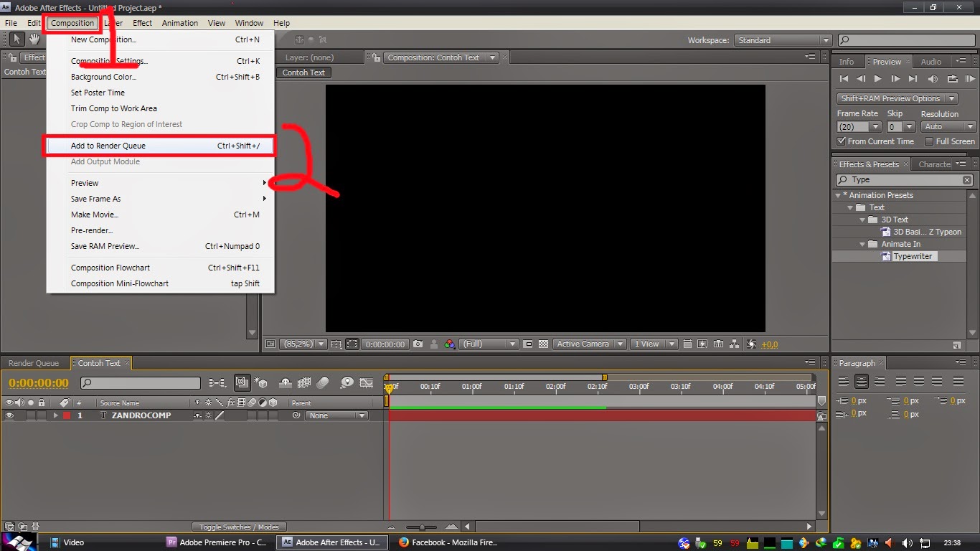The height and width of the screenshot is (551, 980).
Task: Enable Motion Blur for all layers
Action: 321,383
